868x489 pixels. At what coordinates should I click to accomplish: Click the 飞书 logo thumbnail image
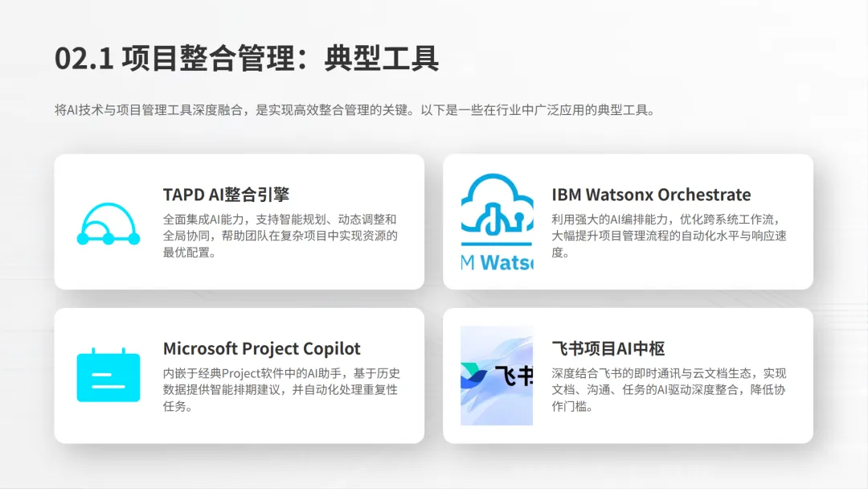click(x=497, y=376)
